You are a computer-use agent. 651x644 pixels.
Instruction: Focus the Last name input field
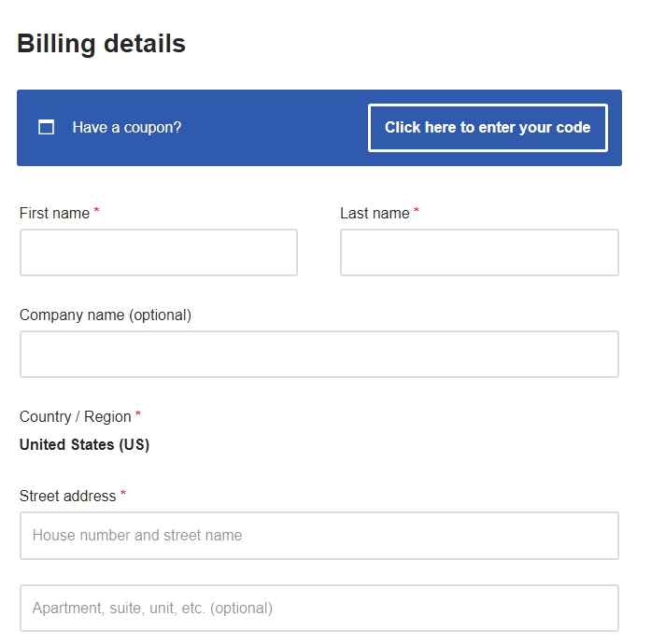pyautogui.click(x=479, y=252)
